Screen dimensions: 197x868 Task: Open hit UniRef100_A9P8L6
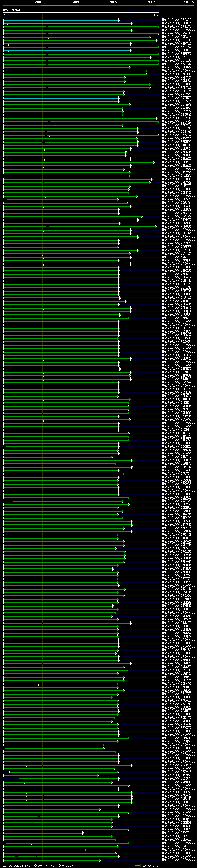tap(177, 37)
